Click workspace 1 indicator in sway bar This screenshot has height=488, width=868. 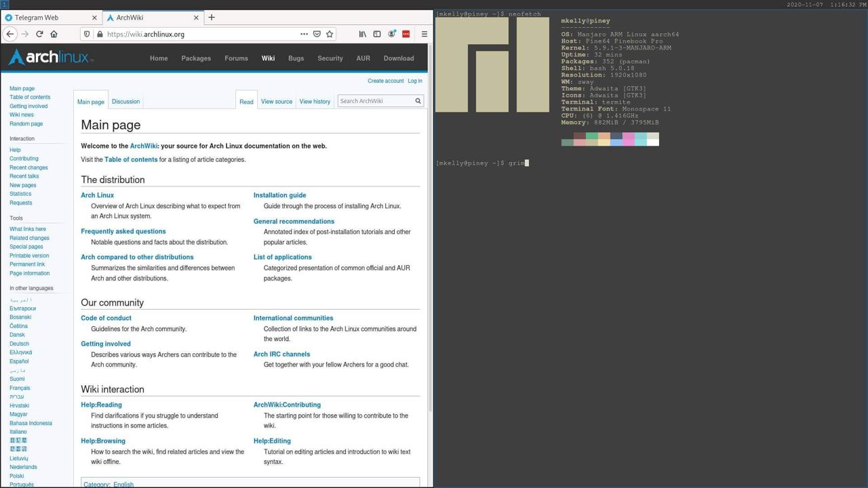pyautogui.click(x=3, y=4)
